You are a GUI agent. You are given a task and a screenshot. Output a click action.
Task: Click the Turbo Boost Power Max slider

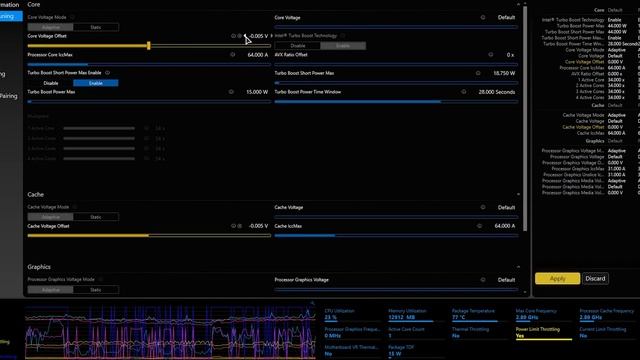pos(149,102)
